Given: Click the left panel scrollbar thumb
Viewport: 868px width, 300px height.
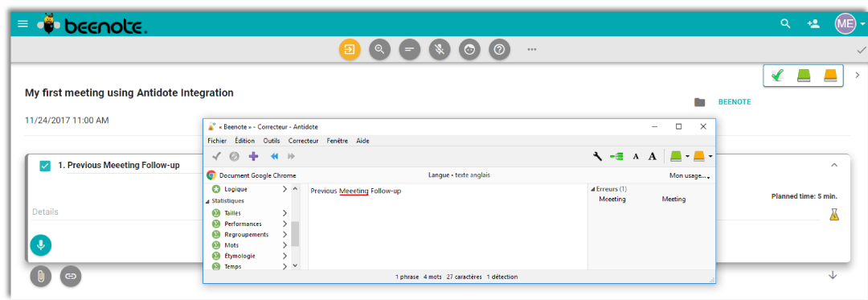Looking at the screenshot, I should pyautogui.click(x=295, y=234).
